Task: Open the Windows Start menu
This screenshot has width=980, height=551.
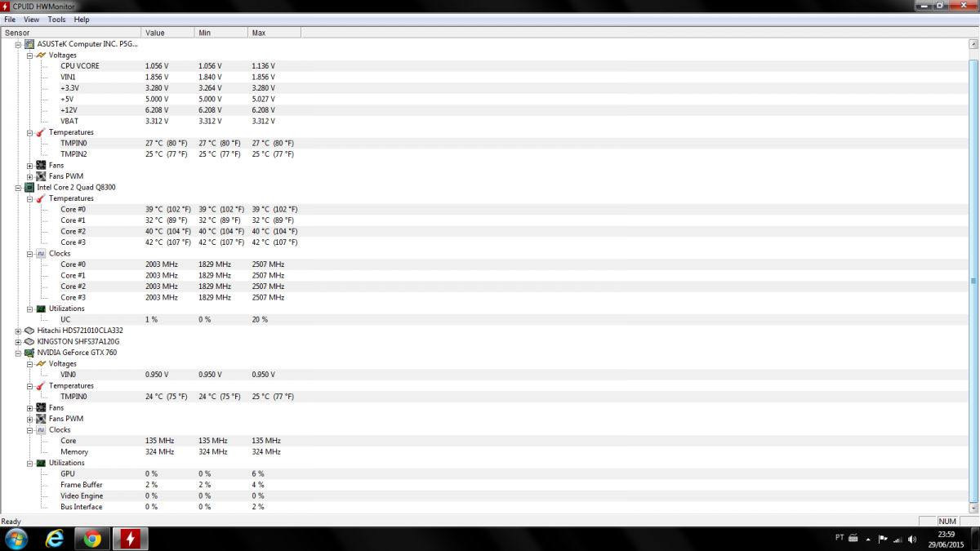Action: 16,539
